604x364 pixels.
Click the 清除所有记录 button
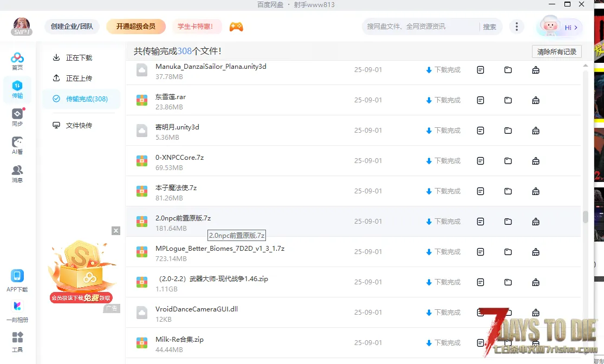click(556, 52)
